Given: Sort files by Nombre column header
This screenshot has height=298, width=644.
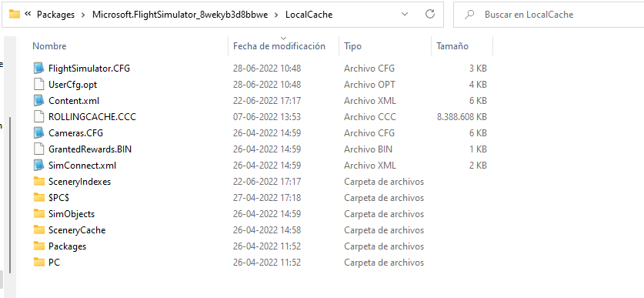Looking at the screenshot, I should [x=49, y=46].
